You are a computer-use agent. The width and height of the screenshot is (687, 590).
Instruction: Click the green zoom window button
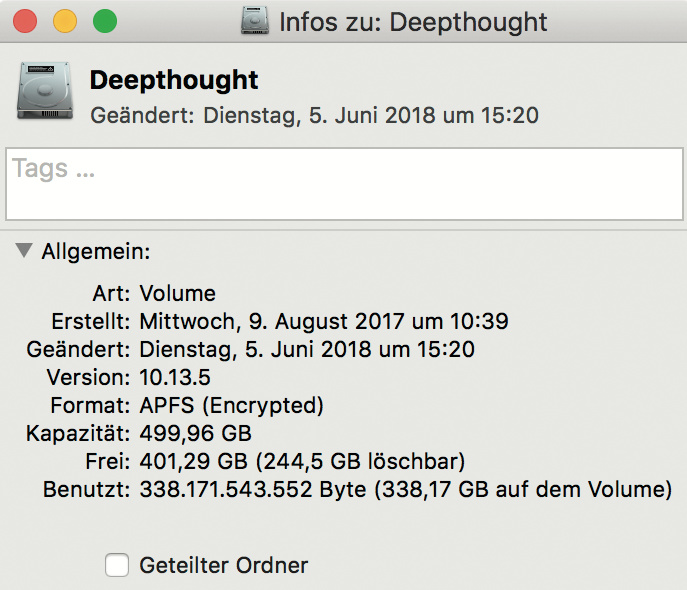pos(104,21)
